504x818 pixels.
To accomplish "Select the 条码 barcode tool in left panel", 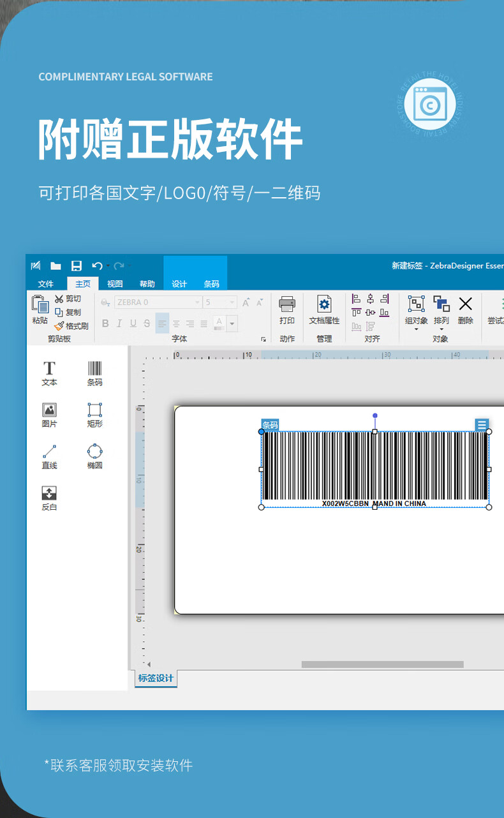I will 94,373.
